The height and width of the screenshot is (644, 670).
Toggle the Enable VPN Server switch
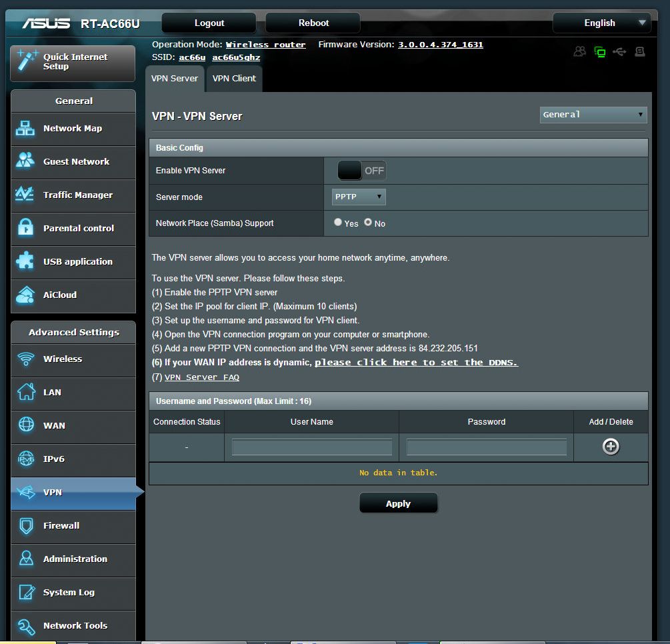[x=362, y=171]
